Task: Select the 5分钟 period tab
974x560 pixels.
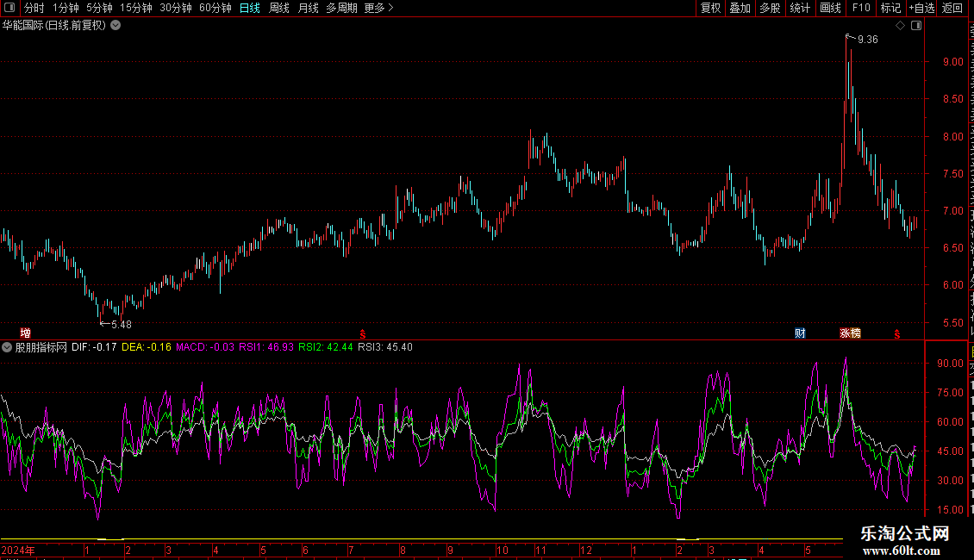Action: [99, 8]
